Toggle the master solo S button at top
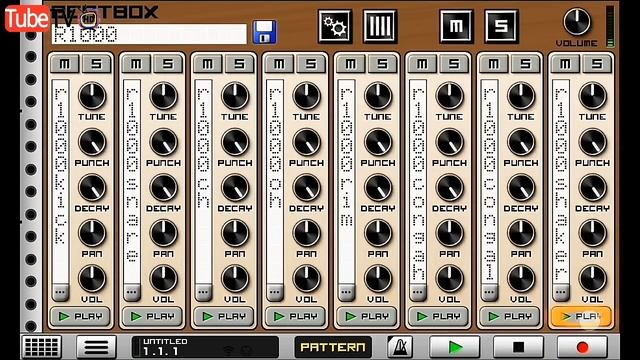The height and width of the screenshot is (360, 640). [x=501, y=27]
